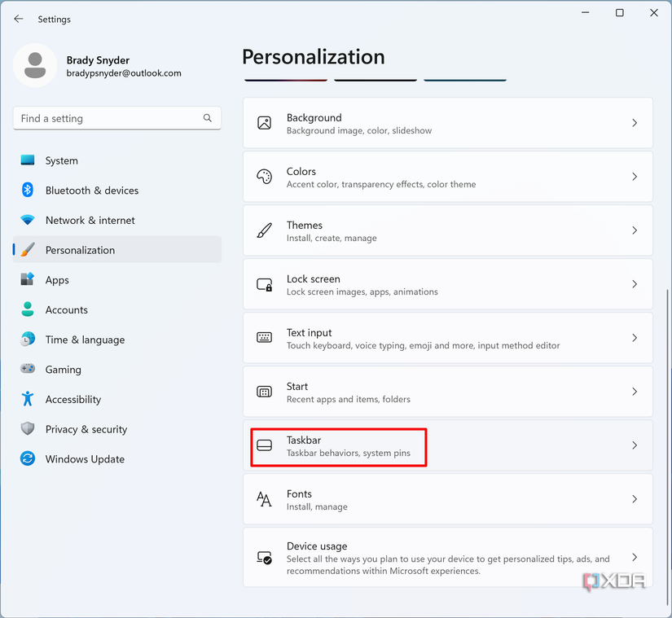Open the Start personalization settings

tap(448, 392)
